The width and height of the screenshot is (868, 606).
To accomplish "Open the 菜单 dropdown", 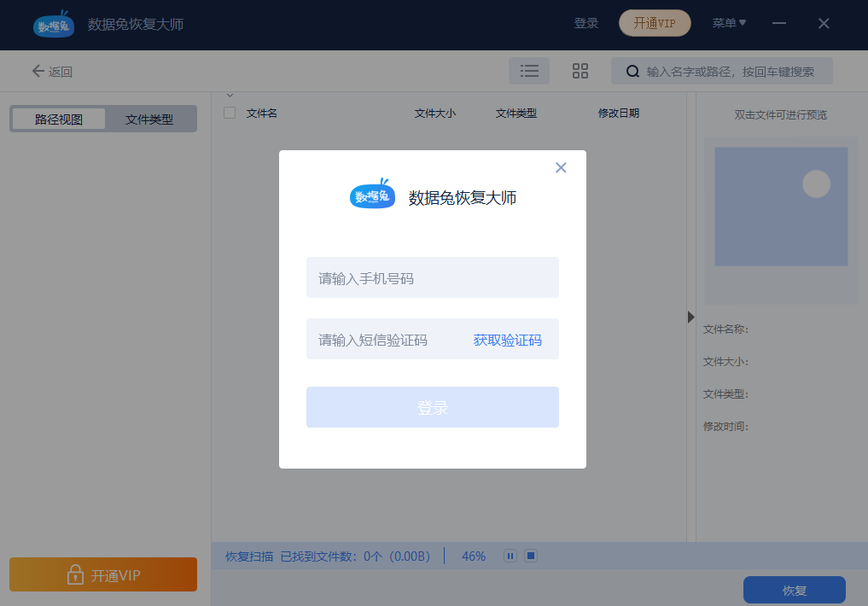I will pos(729,23).
